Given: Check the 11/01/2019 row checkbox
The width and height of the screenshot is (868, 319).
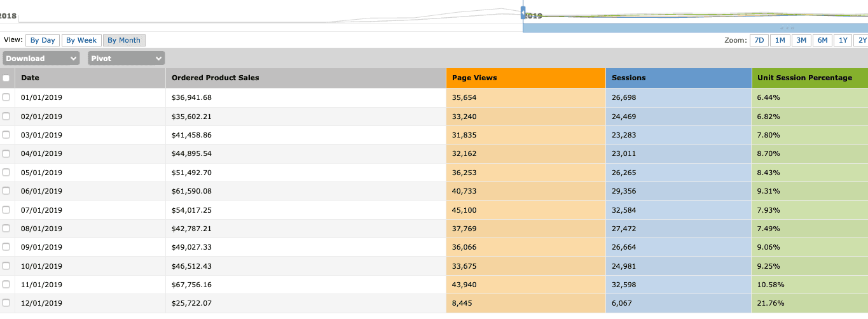Looking at the screenshot, I should (x=6, y=284).
